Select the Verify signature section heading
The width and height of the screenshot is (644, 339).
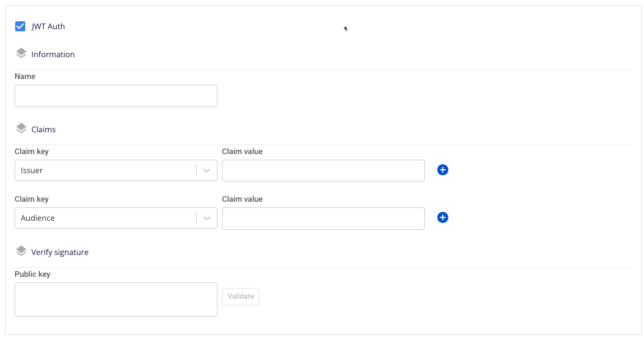[x=59, y=252]
